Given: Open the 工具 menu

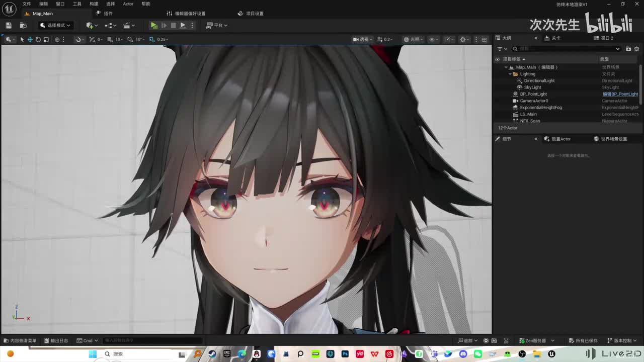Looking at the screenshot, I should click(x=77, y=4).
